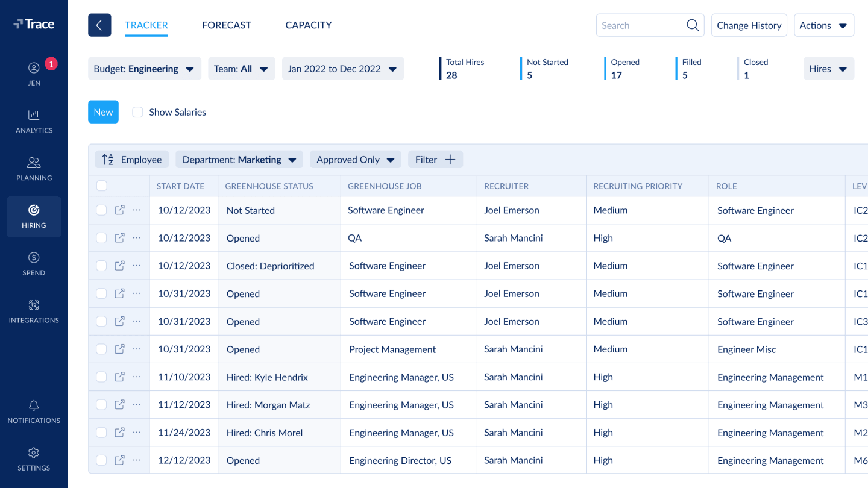Image resolution: width=868 pixels, height=488 pixels.
Task: Click the back arrow button
Action: pyautogui.click(x=99, y=25)
